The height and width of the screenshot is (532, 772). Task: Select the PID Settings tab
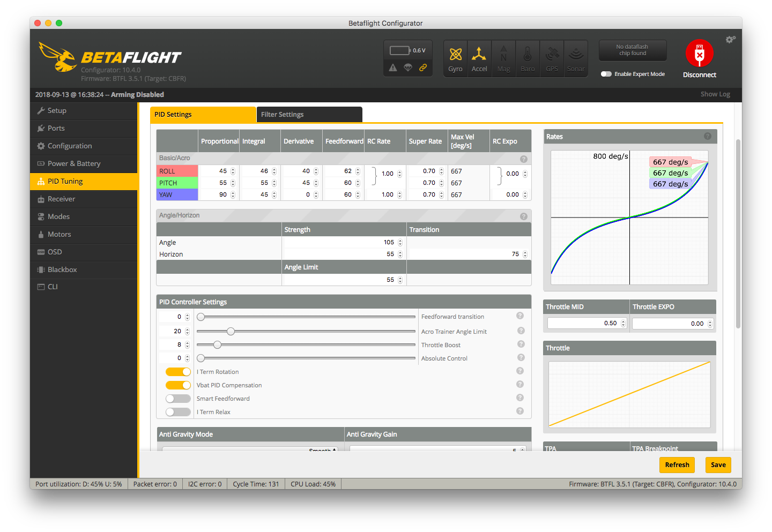[203, 115]
